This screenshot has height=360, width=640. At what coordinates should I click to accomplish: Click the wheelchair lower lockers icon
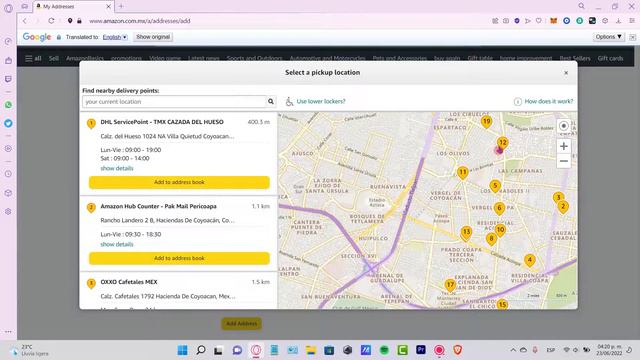(x=289, y=101)
